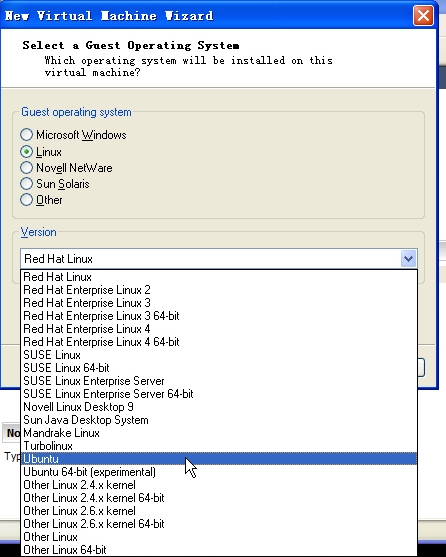
Task: Choose Novell NetWare guest OS
Action: (27, 168)
